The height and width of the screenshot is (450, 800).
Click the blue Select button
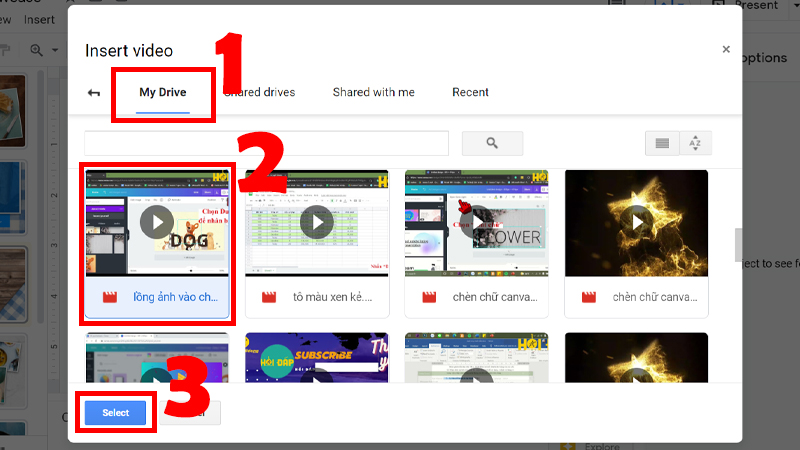[x=115, y=413]
